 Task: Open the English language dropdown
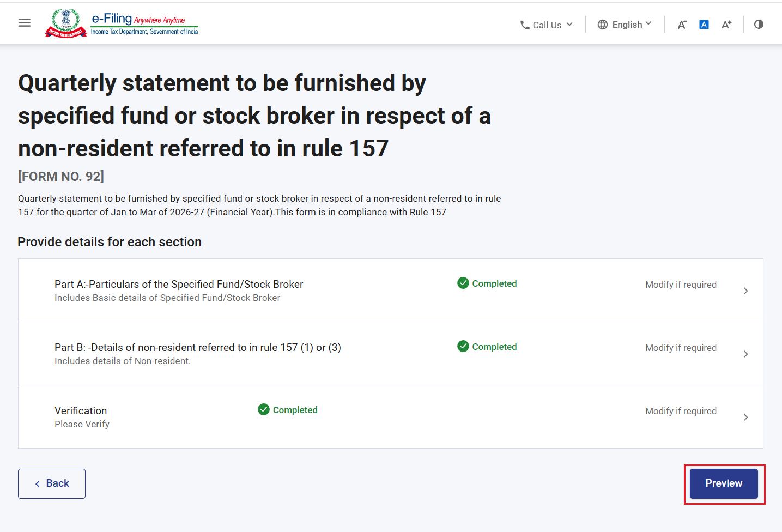coord(625,25)
